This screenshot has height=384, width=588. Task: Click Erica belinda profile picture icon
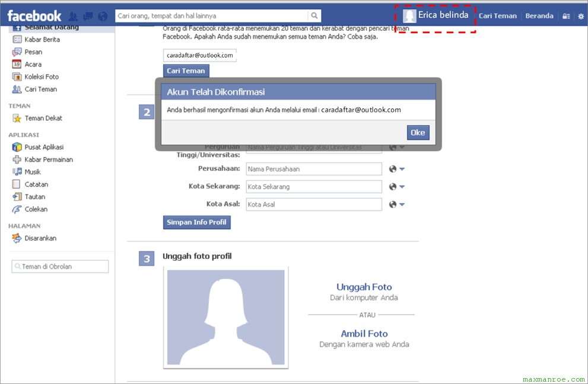coord(409,15)
